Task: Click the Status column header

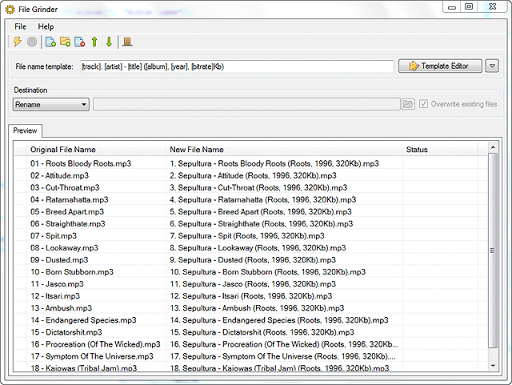Action: pyautogui.click(x=440, y=149)
